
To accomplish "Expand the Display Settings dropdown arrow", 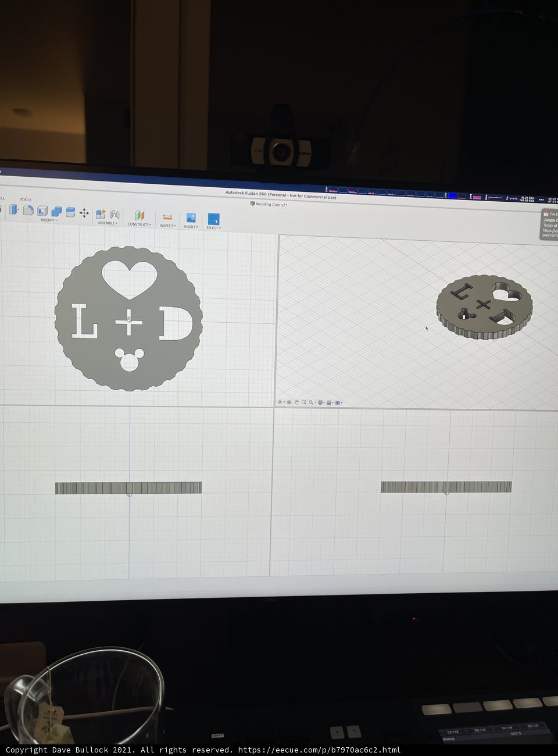I will 324,402.
